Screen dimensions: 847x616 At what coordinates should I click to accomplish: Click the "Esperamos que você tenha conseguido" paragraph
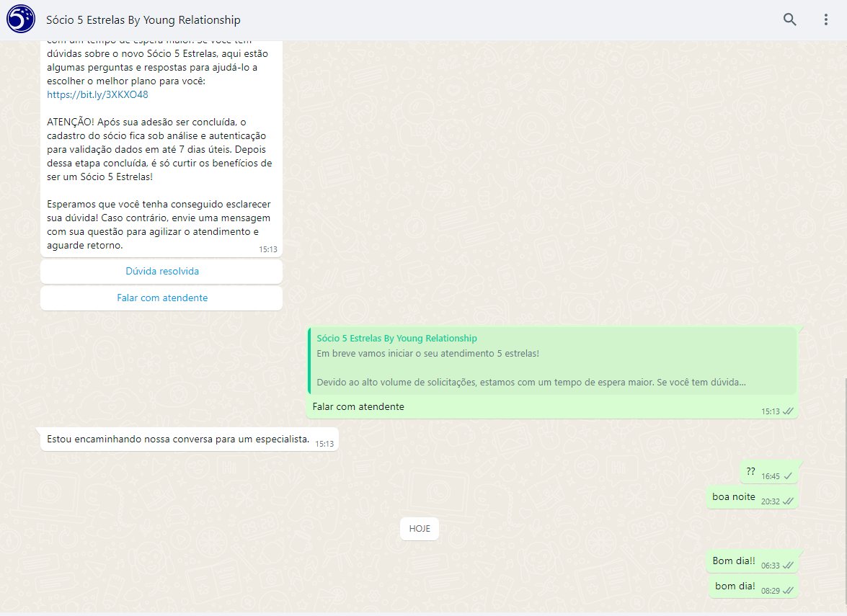tap(159, 225)
